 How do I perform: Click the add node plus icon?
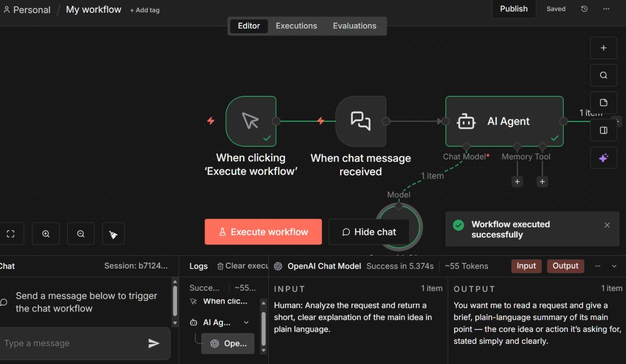coord(603,48)
